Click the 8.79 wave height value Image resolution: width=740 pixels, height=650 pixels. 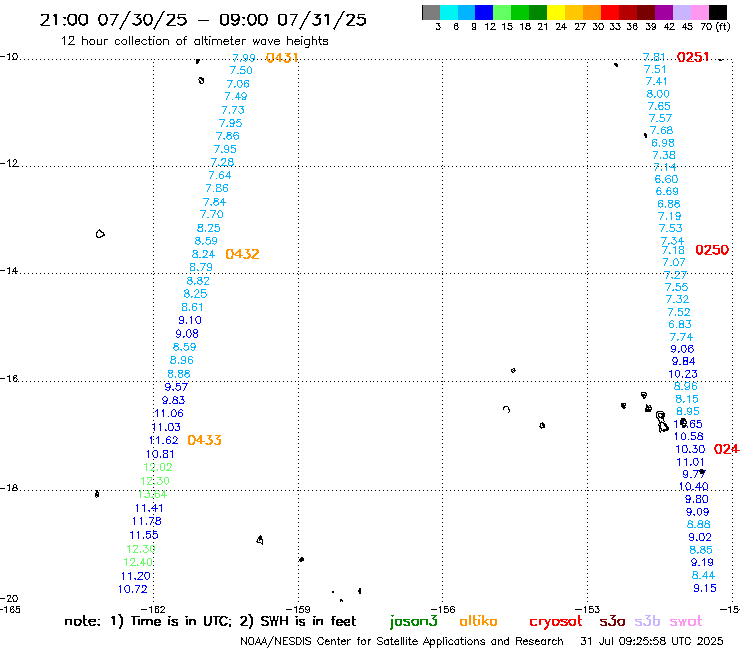click(x=201, y=267)
